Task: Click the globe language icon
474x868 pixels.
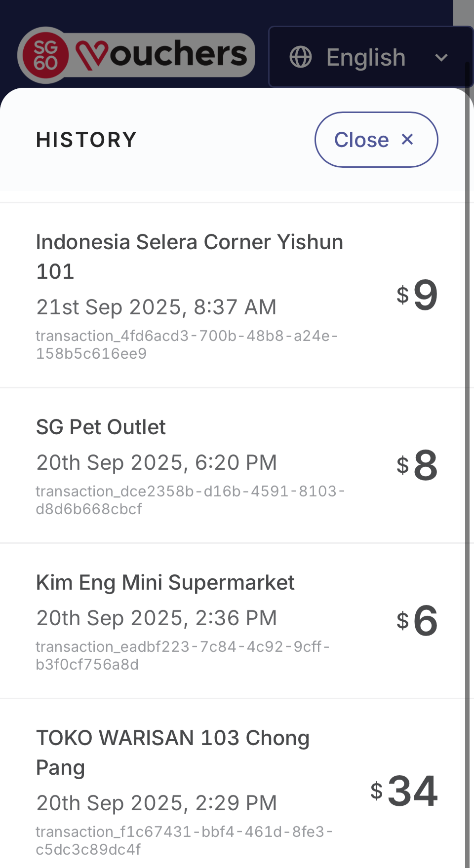Action: (300, 57)
